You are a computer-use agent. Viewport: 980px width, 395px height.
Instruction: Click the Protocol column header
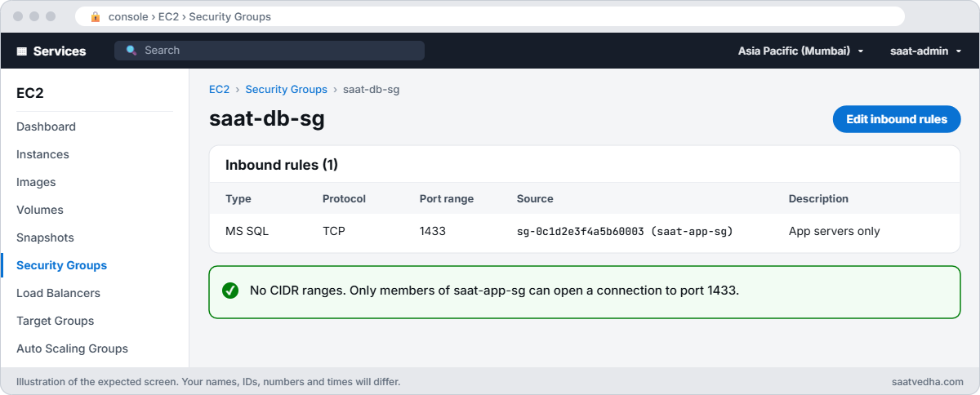tap(344, 198)
